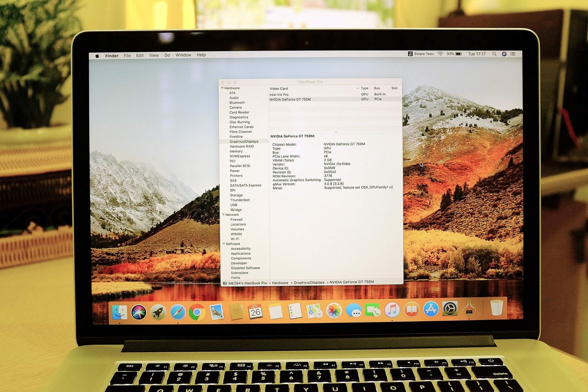Open System Preferences gear icon
The image size is (588, 392).
450,309
